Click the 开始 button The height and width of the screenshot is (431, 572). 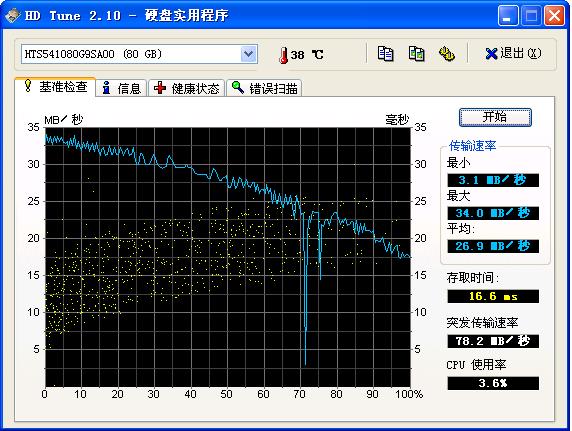(x=495, y=117)
